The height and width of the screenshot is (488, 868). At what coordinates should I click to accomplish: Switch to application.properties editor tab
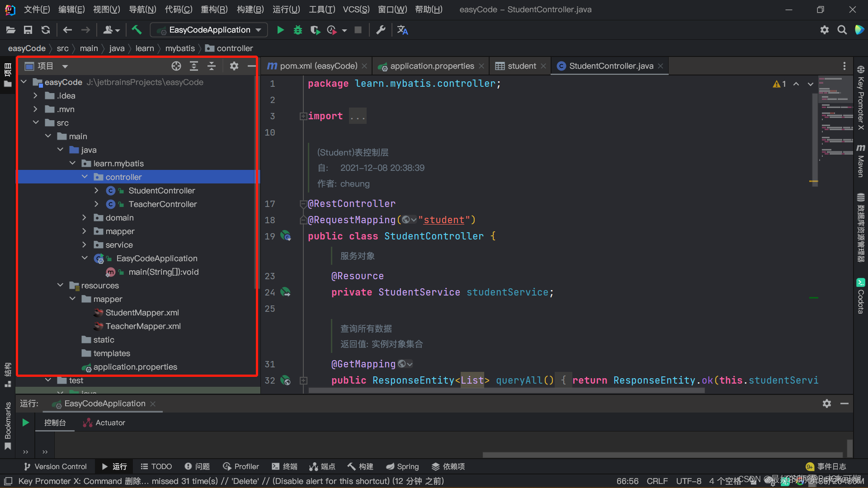[432, 66]
